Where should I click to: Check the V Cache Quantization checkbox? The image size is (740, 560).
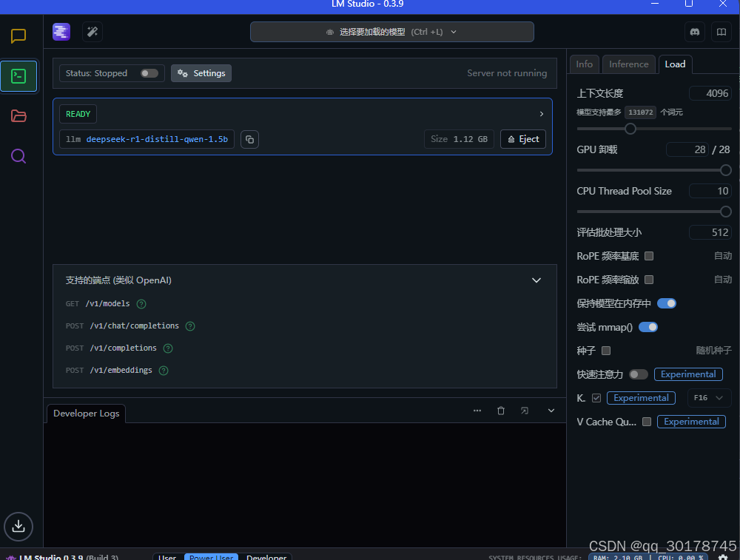(647, 422)
